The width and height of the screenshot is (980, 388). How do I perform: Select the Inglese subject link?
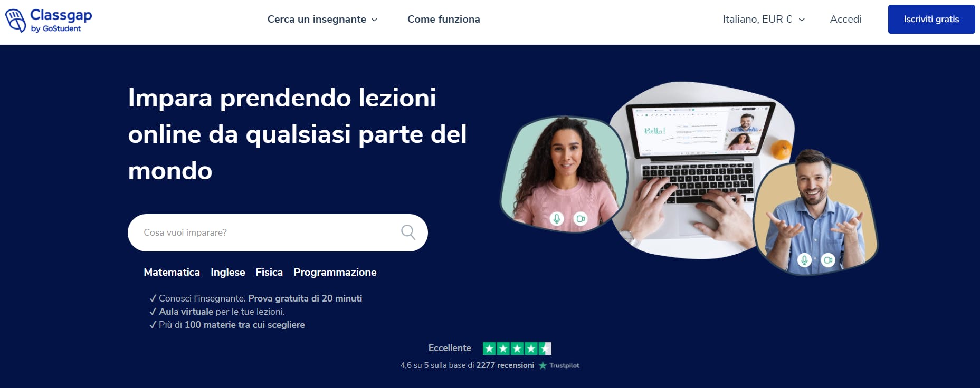(x=228, y=273)
